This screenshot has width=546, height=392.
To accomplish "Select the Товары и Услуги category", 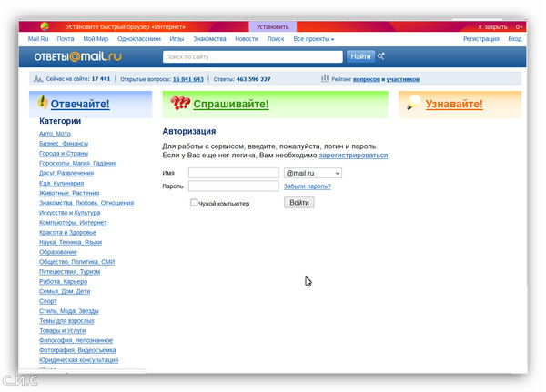I will click(x=62, y=331).
